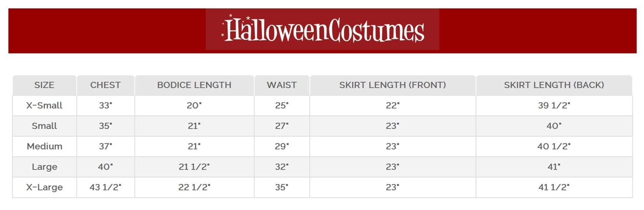Select the Medium size row label
The height and width of the screenshot is (210, 644).
click(x=45, y=146)
